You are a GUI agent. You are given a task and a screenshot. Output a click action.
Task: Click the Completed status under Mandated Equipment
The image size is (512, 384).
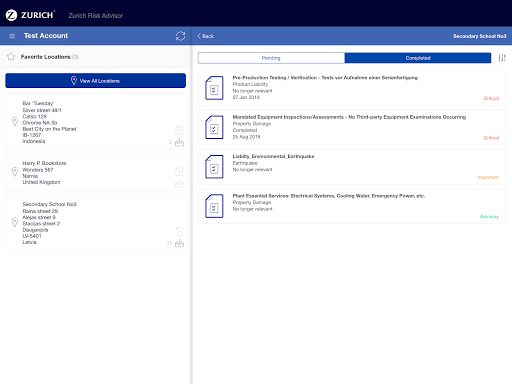click(245, 130)
